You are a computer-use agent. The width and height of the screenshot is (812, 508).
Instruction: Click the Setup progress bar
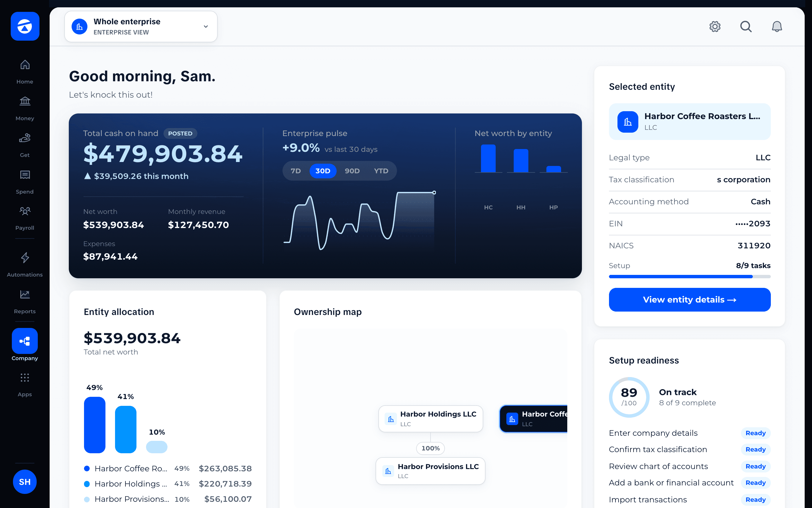[690, 277]
